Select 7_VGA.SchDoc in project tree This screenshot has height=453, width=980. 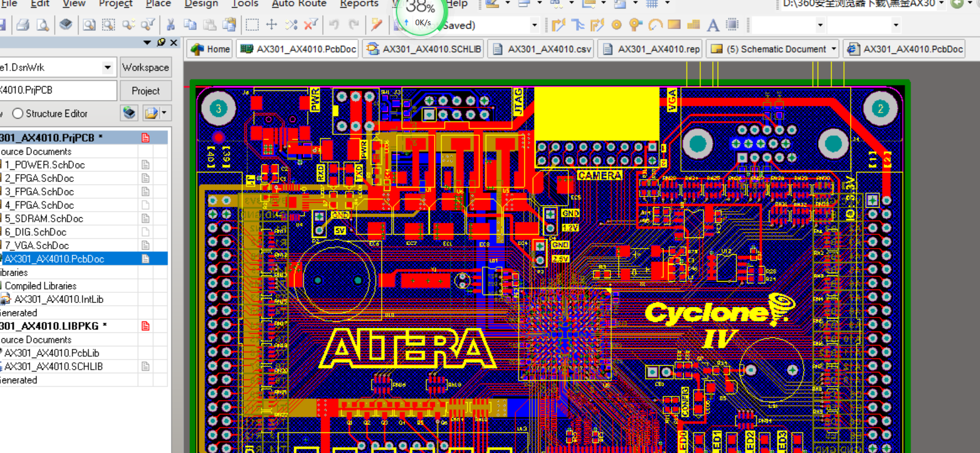(x=37, y=245)
